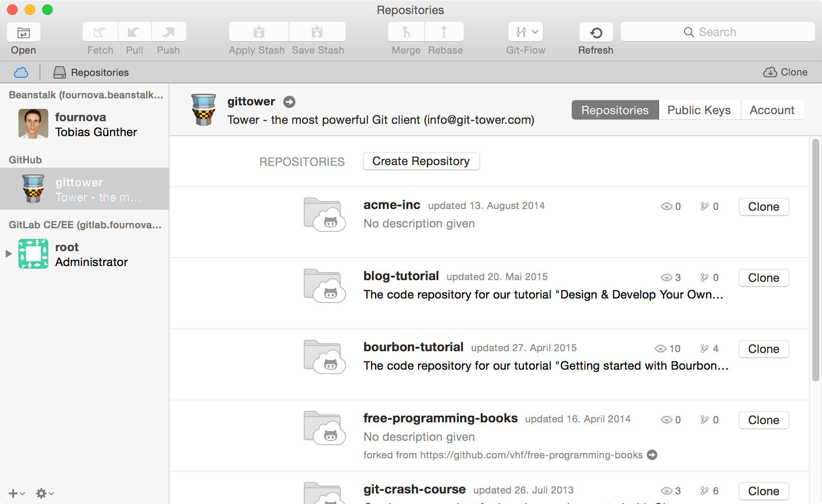Click the gittower avatar in the header
The image size is (822, 504).
click(203, 110)
